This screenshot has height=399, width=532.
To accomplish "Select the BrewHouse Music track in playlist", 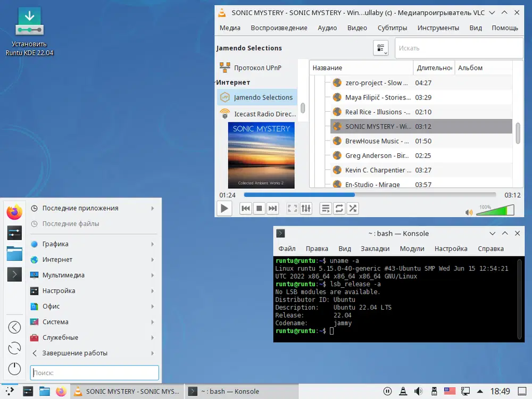I will (377, 141).
